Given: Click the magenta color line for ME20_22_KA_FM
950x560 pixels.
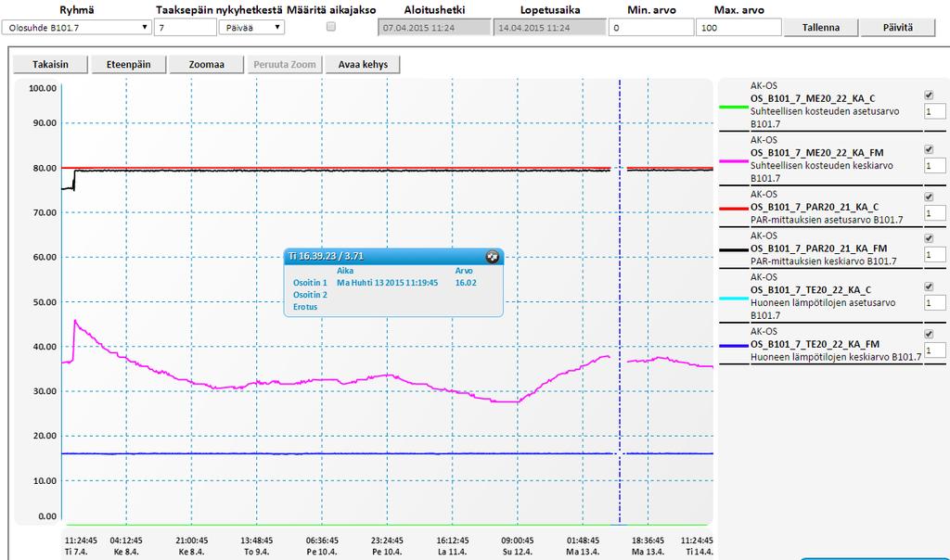Looking at the screenshot, I should click(x=734, y=161).
